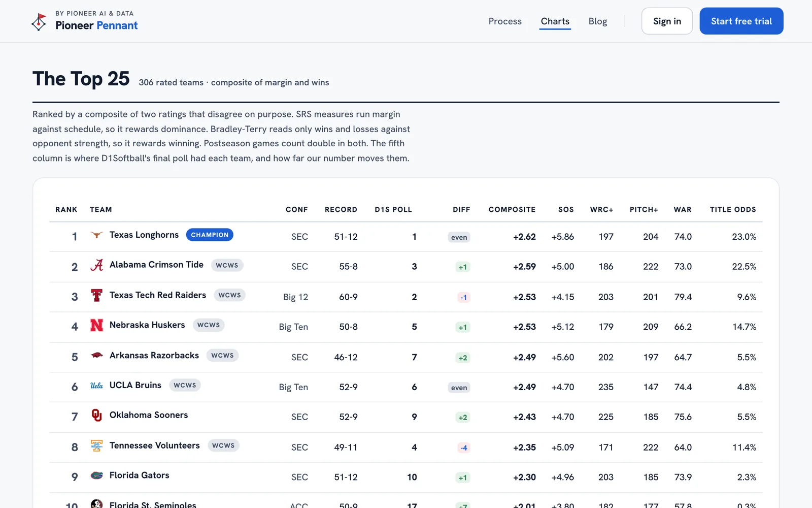Click the WRC+ column header

click(x=601, y=209)
